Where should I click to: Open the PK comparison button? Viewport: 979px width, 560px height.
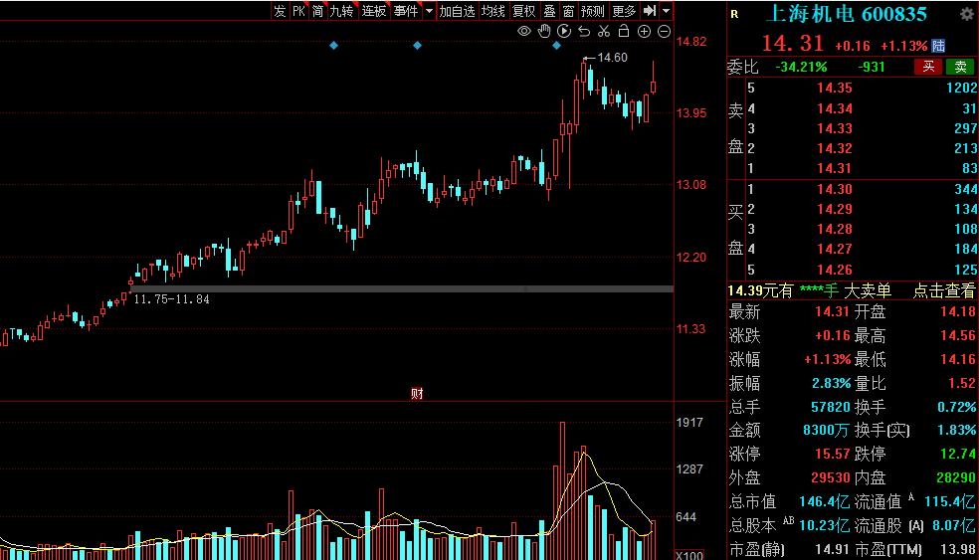pos(298,11)
